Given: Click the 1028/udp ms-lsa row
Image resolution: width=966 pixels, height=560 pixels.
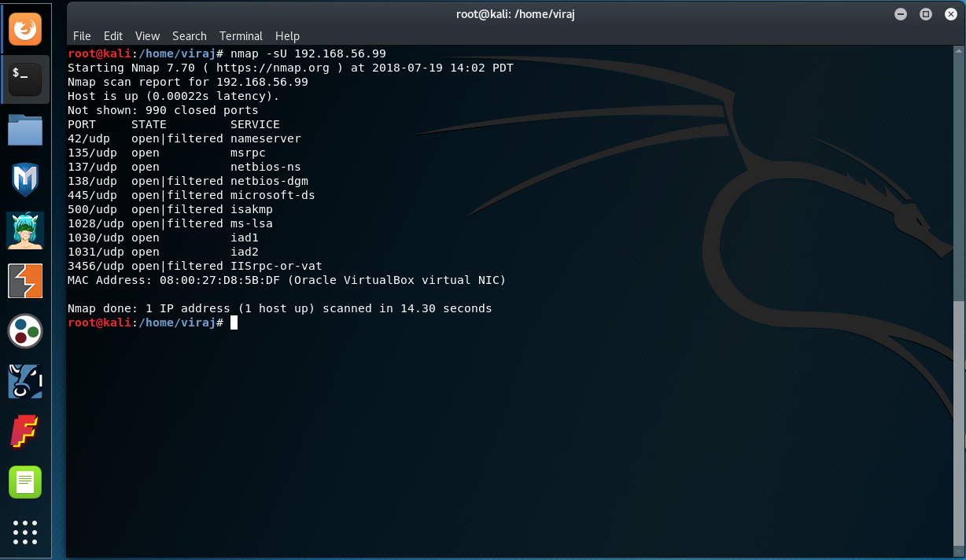Looking at the screenshot, I should [170, 223].
